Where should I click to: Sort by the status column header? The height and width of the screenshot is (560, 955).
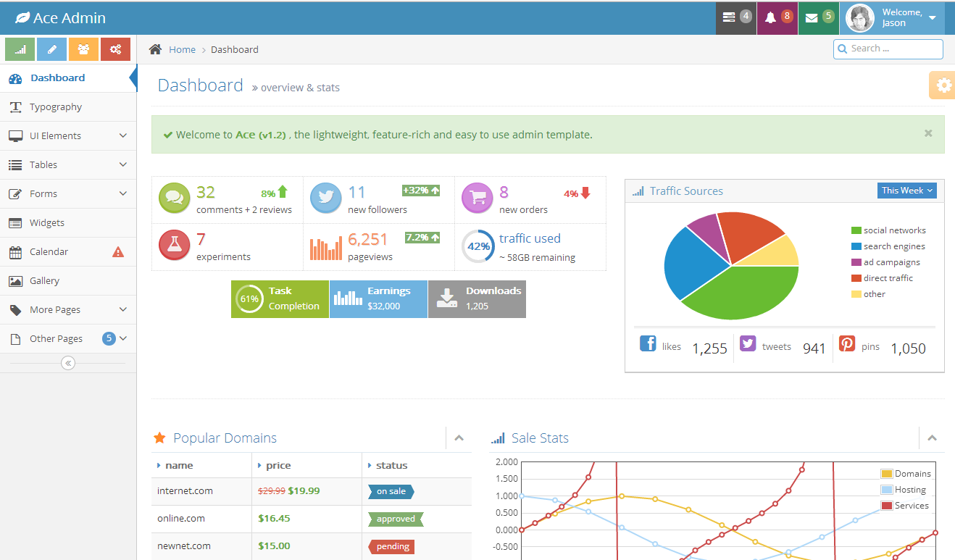[x=417, y=465]
